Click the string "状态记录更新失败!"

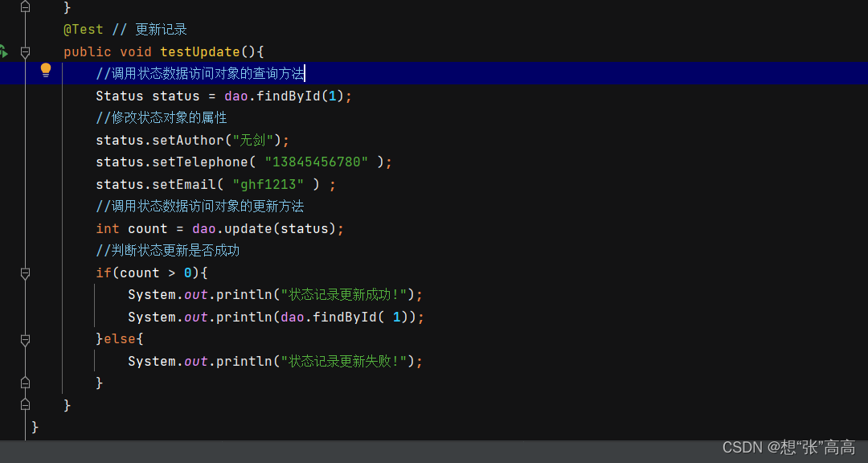344,361
